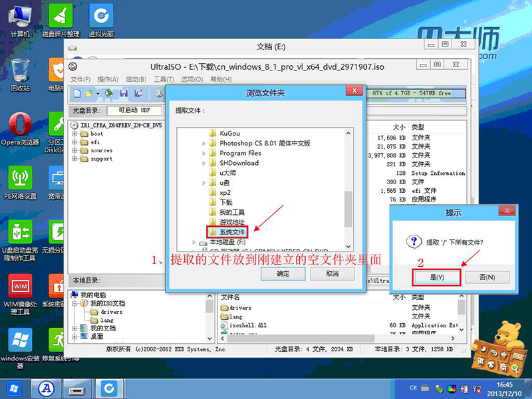The width and height of the screenshot is (532, 399).
Task: Expand the boot folder in the disc tree
Action: click(74, 134)
